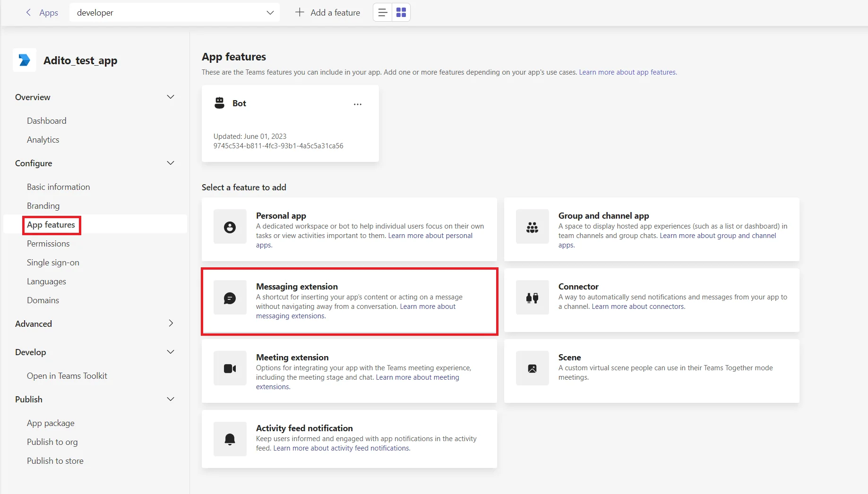Switch to grid view layout
The image size is (868, 494).
click(401, 12)
